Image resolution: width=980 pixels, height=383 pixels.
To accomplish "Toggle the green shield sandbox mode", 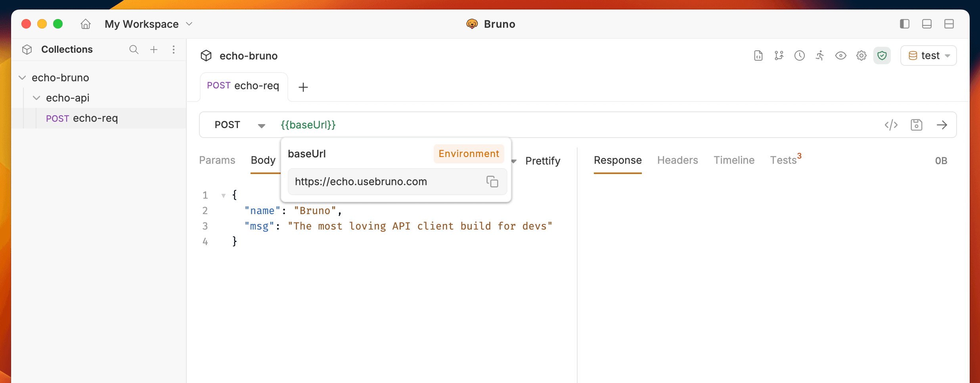I will point(882,56).
